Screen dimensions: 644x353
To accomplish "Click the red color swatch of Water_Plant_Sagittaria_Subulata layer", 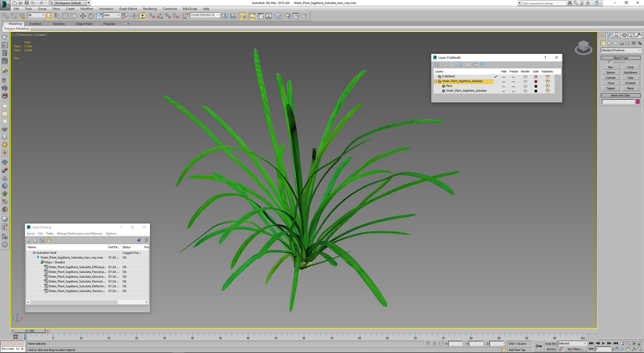I will (x=536, y=82).
